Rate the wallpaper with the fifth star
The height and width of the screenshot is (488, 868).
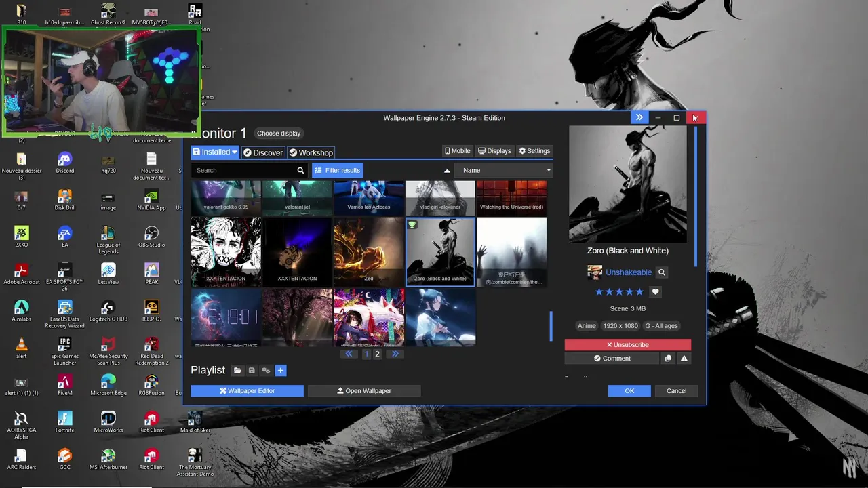pyautogui.click(x=639, y=292)
